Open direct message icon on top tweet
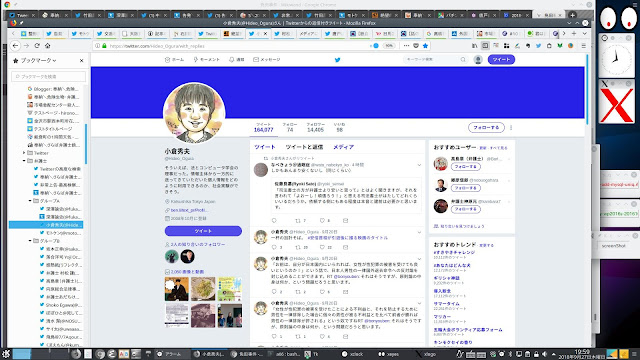The image size is (640, 360). pos(345,220)
